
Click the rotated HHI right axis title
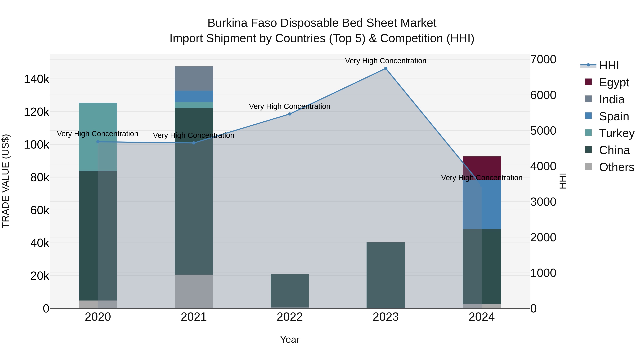click(x=563, y=181)
